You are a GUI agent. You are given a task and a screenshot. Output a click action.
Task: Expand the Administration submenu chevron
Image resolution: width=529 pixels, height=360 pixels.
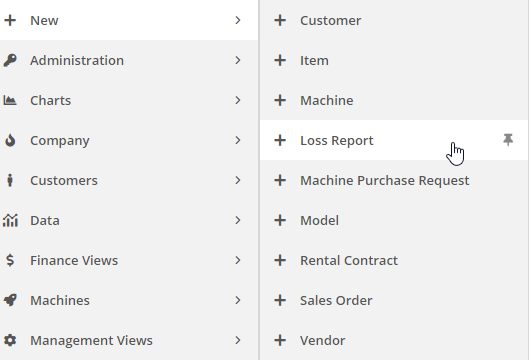coord(238,60)
